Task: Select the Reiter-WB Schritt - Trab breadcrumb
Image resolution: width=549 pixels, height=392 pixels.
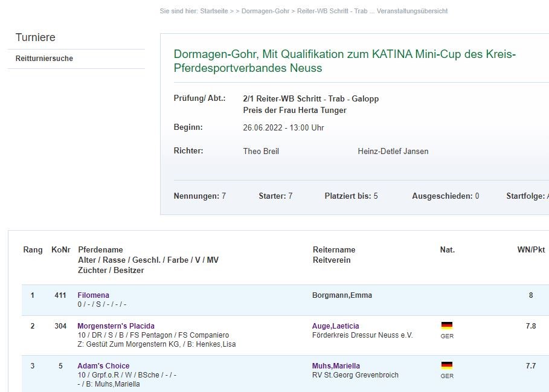Action: [x=332, y=11]
